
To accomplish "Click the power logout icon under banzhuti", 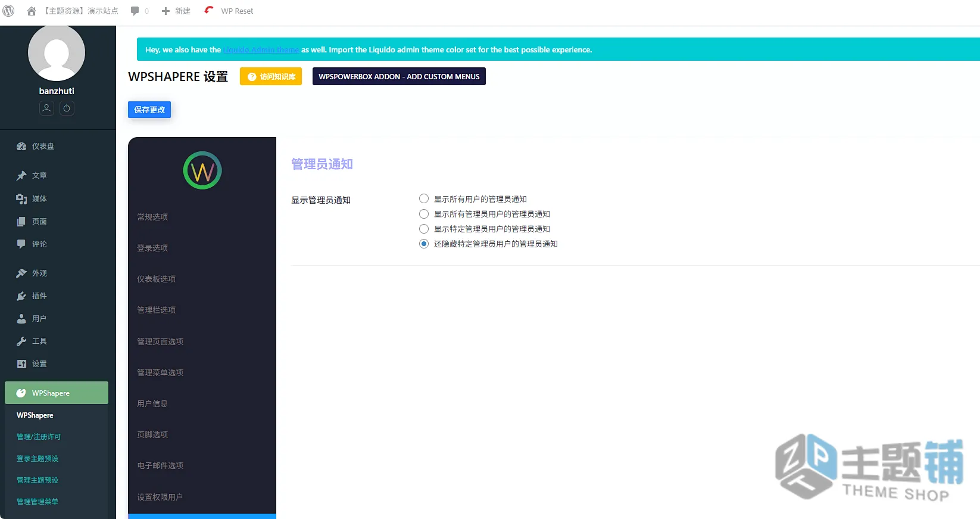I will (x=67, y=108).
